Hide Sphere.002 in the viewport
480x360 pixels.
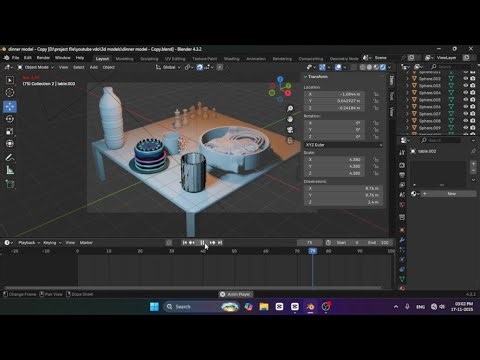tap(466, 79)
